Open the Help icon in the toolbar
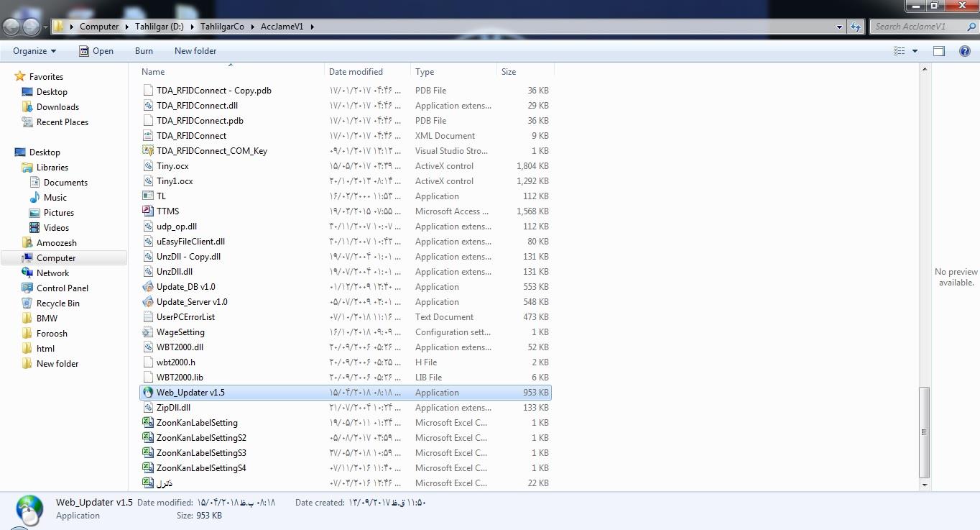This screenshot has width=980, height=530. [965, 51]
